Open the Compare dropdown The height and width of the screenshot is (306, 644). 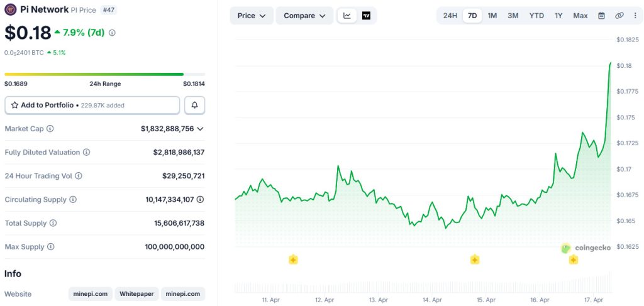(x=304, y=16)
